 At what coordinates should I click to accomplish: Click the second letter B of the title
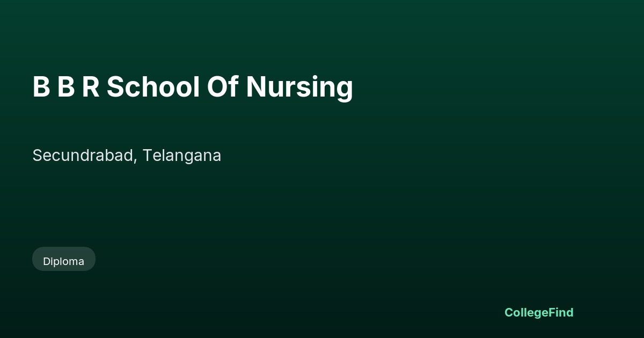coord(66,87)
